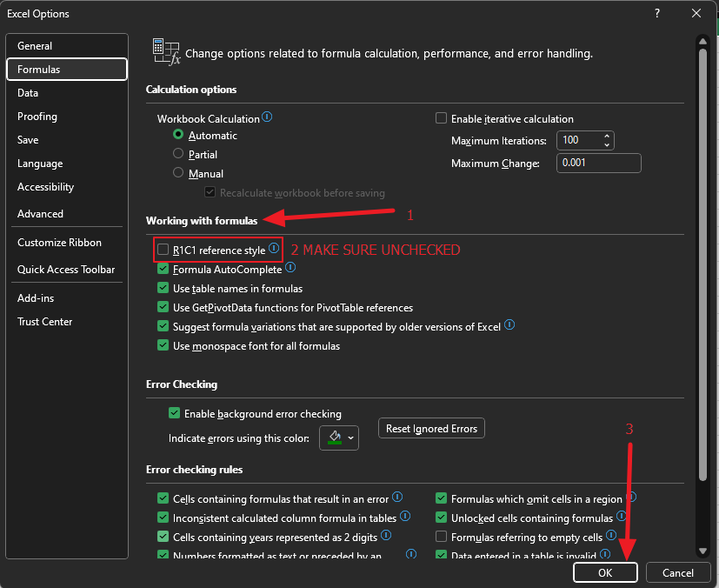This screenshot has height=588, width=719.
Task: Click Cancel to discard changes
Action: point(678,572)
